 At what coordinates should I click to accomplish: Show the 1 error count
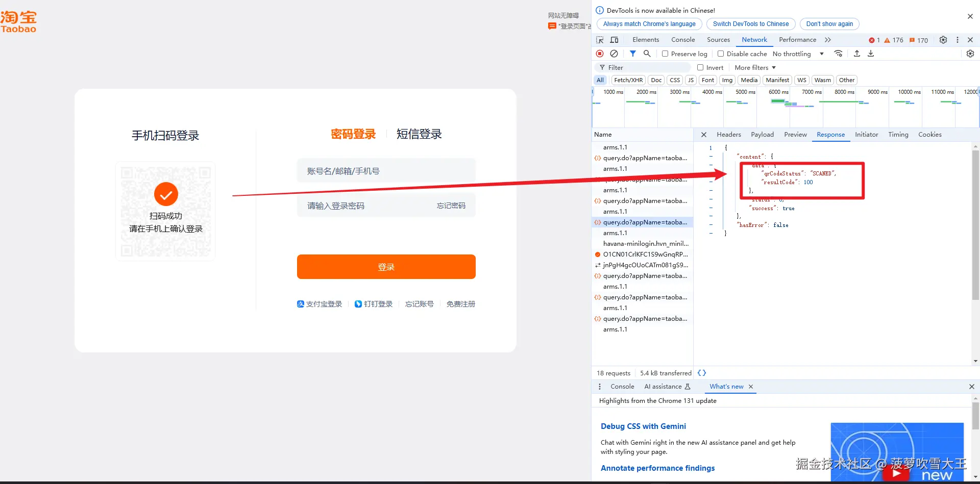click(874, 40)
